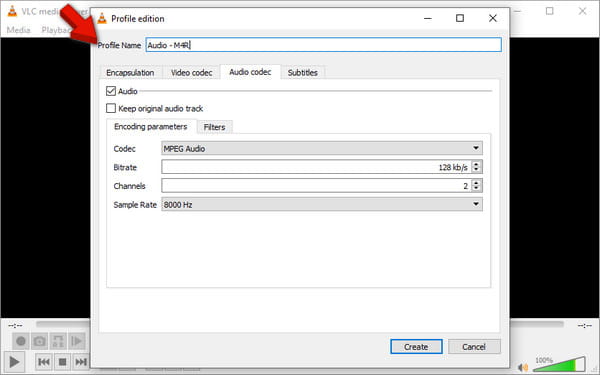
Task: Switch to the Filters sub-tab
Action: pyautogui.click(x=214, y=127)
